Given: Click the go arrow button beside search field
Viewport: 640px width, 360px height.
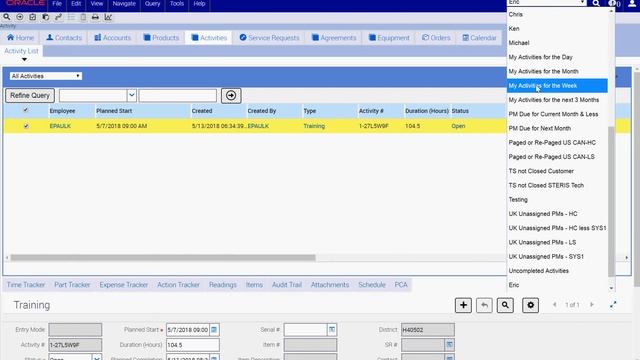Looking at the screenshot, I should [231, 96].
